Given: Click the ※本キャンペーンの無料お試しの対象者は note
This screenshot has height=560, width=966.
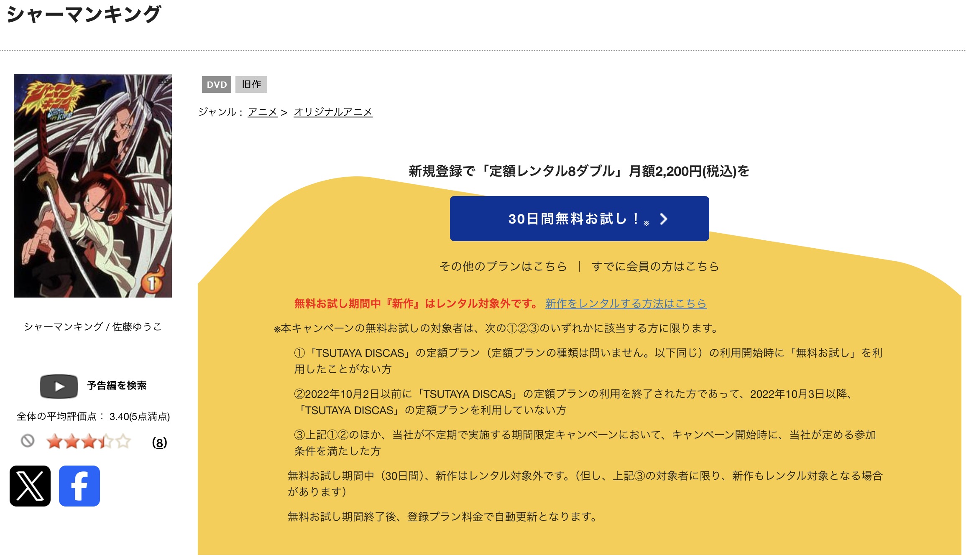Looking at the screenshot, I should pos(496,328).
